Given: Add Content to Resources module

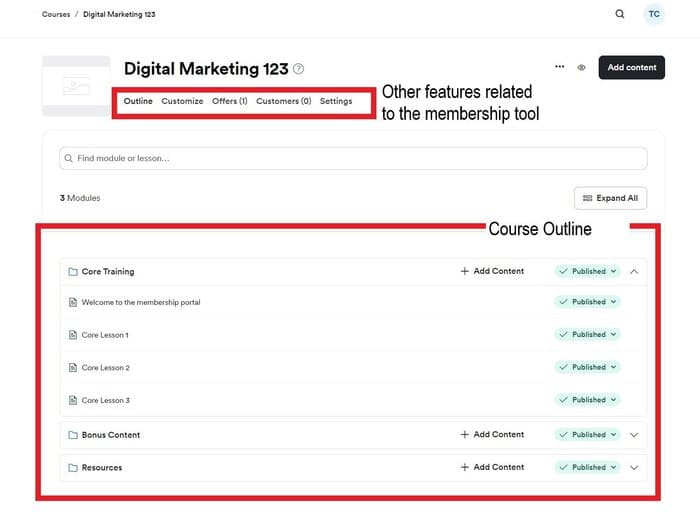Looking at the screenshot, I should (x=492, y=467).
